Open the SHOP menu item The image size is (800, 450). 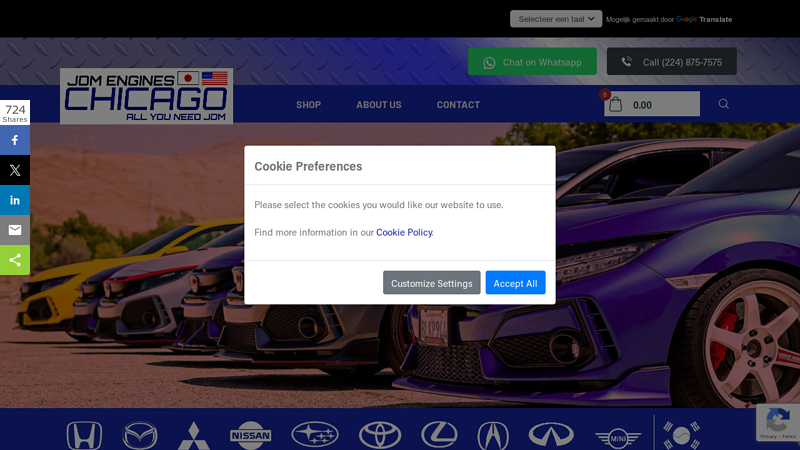click(308, 105)
